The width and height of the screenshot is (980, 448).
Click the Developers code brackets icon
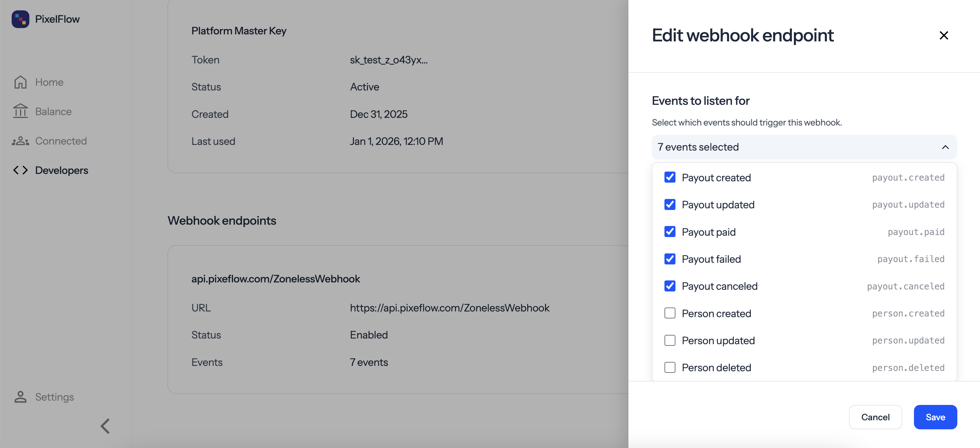[20, 170]
